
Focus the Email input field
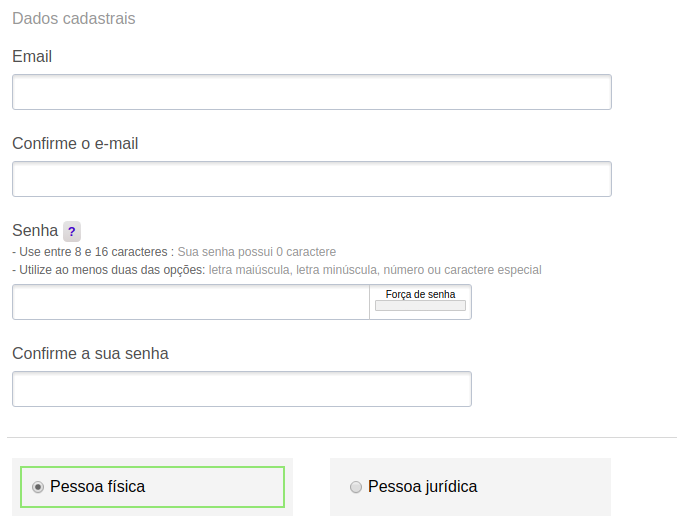tap(311, 92)
